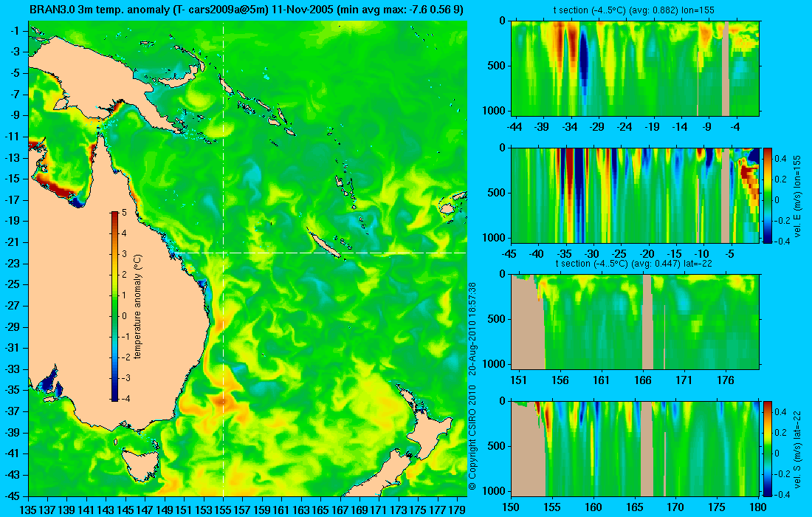Click the 't section ... lat=-22' plot title
The width and height of the screenshot is (812, 517).
click(x=634, y=264)
